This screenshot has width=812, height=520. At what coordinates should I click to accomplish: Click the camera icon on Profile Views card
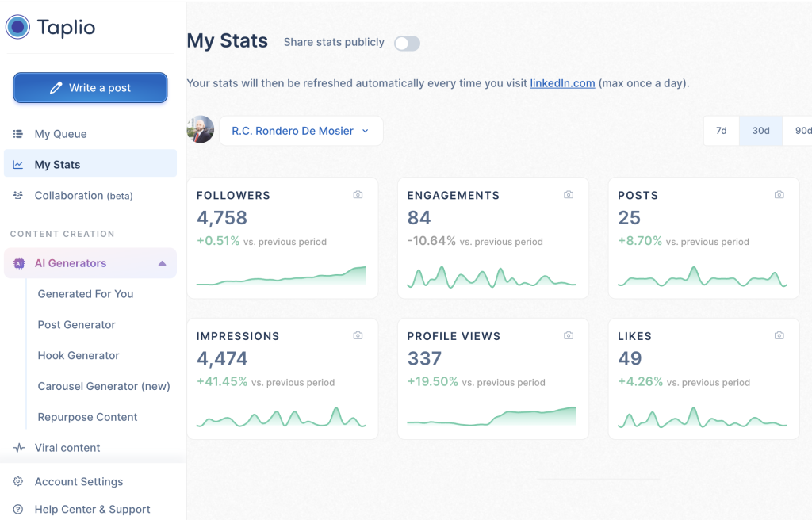tap(569, 336)
